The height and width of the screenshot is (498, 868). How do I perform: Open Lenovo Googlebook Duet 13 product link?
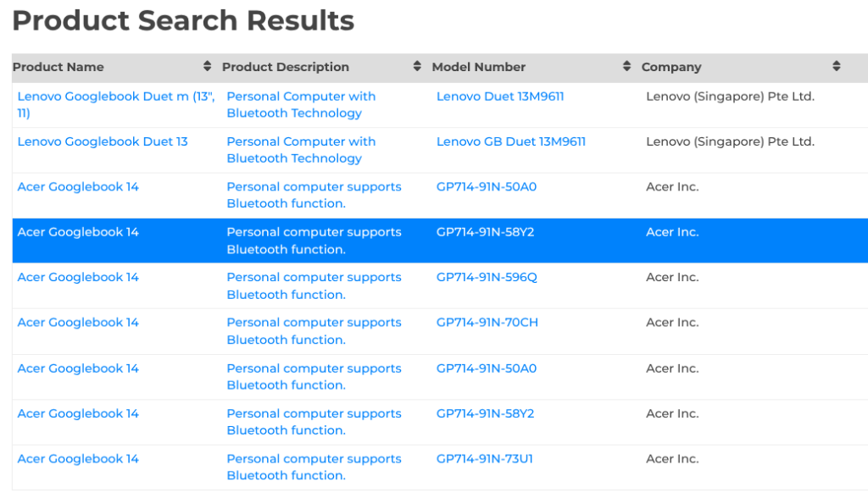[x=103, y=141]
